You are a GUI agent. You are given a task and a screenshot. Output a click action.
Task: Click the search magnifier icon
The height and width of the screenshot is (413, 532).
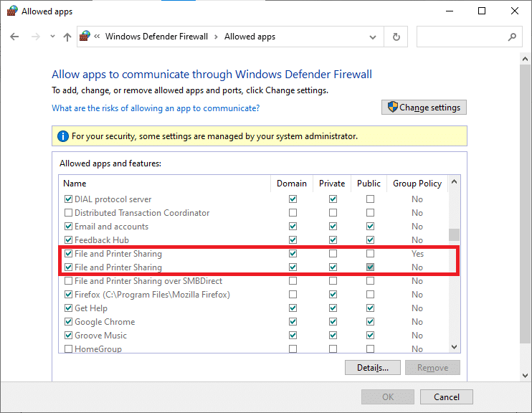click(512, 37)
